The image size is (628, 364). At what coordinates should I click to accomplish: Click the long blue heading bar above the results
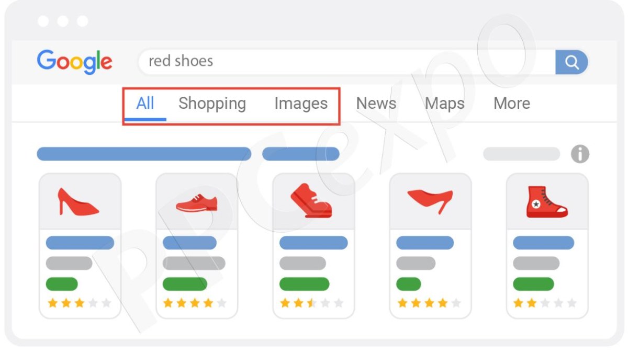coord(144,154)
